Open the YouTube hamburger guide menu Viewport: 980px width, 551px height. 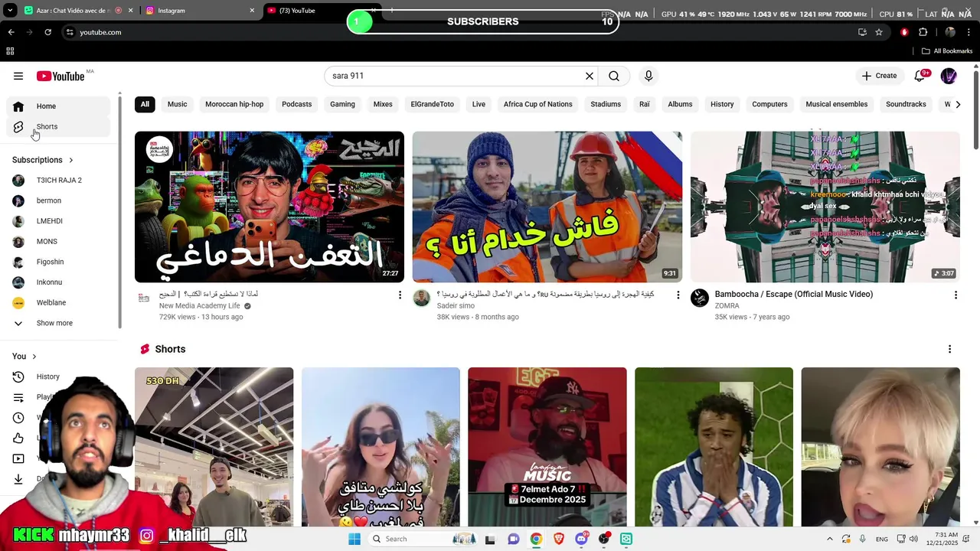click(x=18, y=76)
